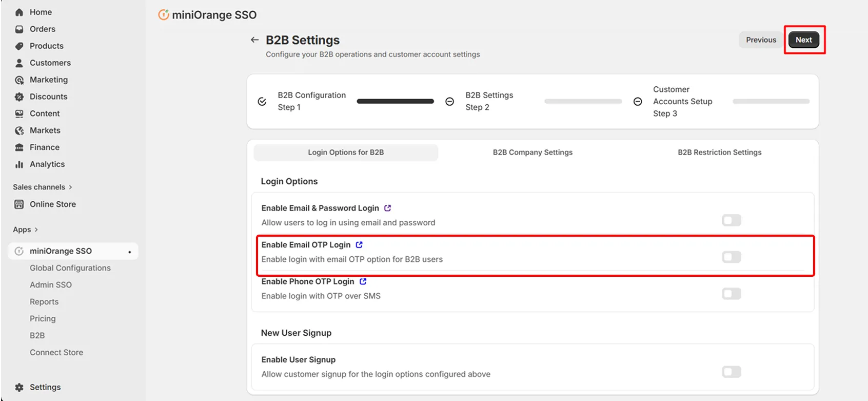Click the Home icon in sidebar
Viewport: 868px width, 401px height.
[x=19, y=12]
